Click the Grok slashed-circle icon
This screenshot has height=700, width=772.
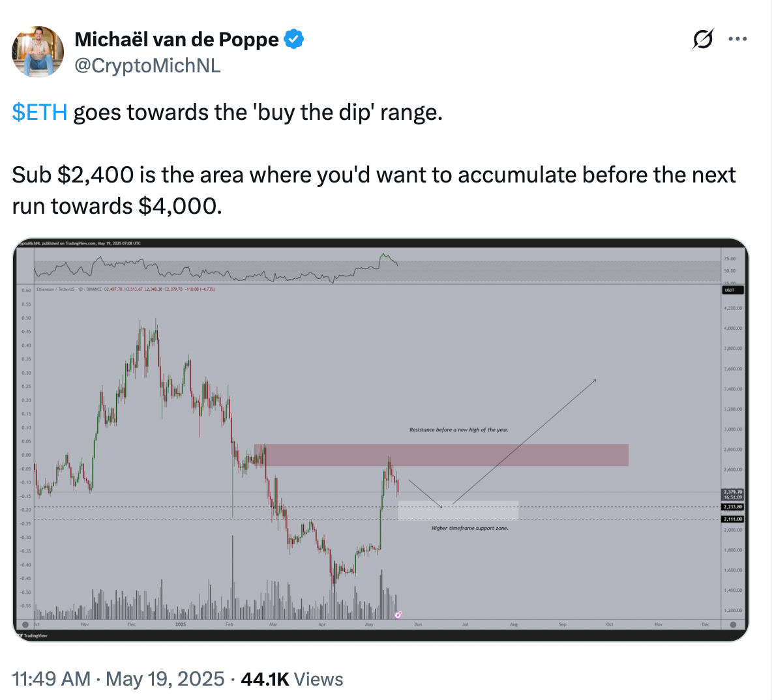702,39
